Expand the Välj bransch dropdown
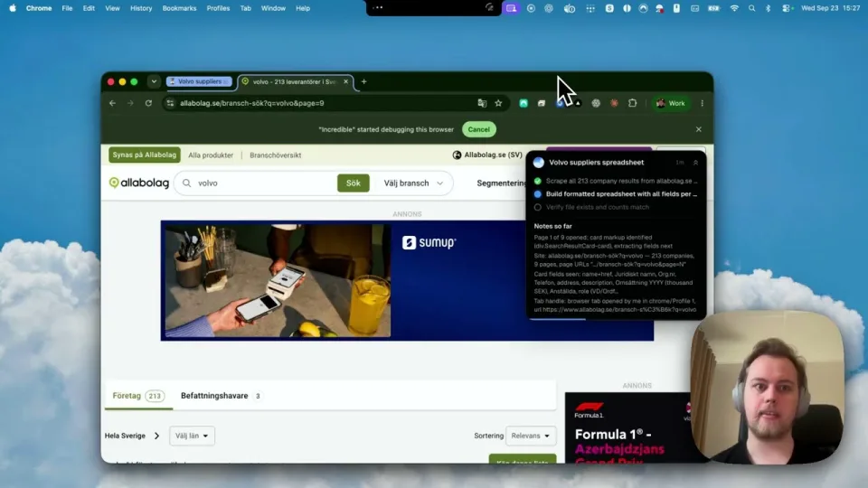Viewport: 868px width, 488px height. click(413, 183)
